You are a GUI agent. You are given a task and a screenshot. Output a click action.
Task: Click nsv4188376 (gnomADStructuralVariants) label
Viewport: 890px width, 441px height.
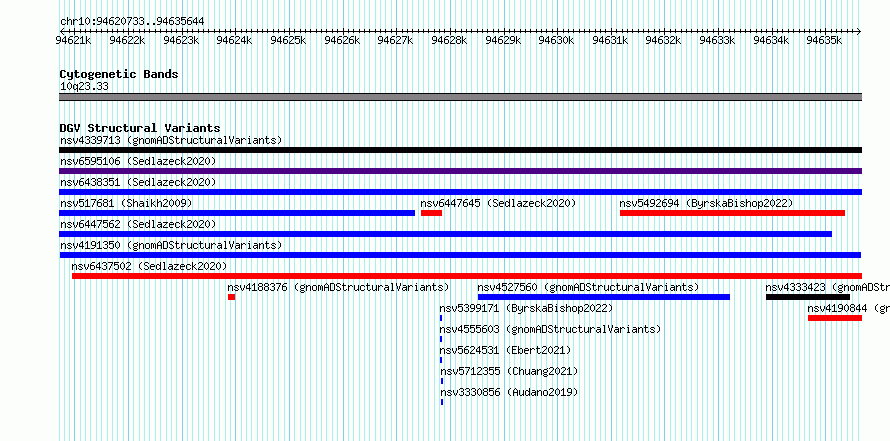click(338, 287)
